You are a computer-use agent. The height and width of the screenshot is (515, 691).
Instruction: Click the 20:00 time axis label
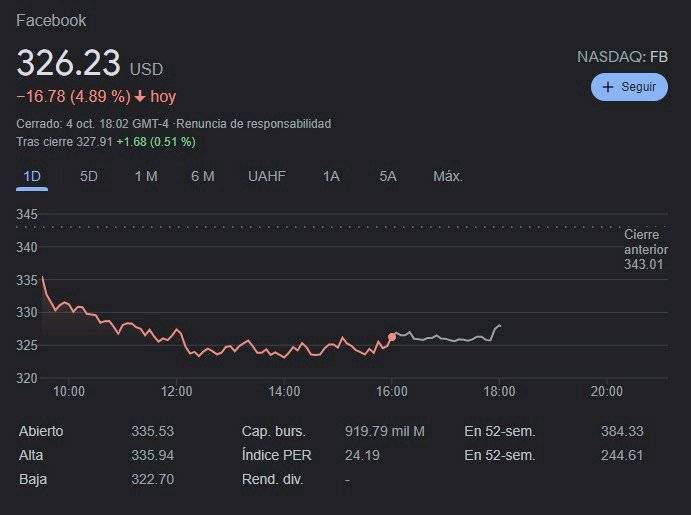click(x=607, y=391)
